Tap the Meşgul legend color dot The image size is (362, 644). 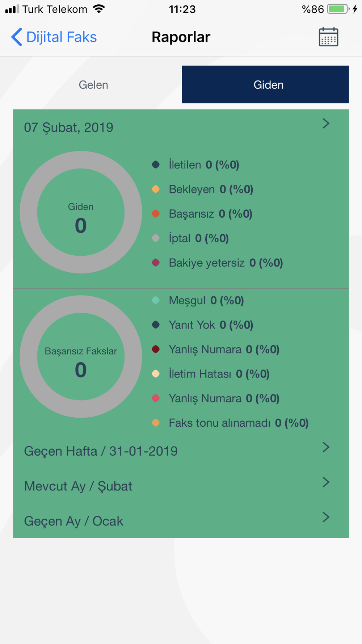click(x=156, y=300)
